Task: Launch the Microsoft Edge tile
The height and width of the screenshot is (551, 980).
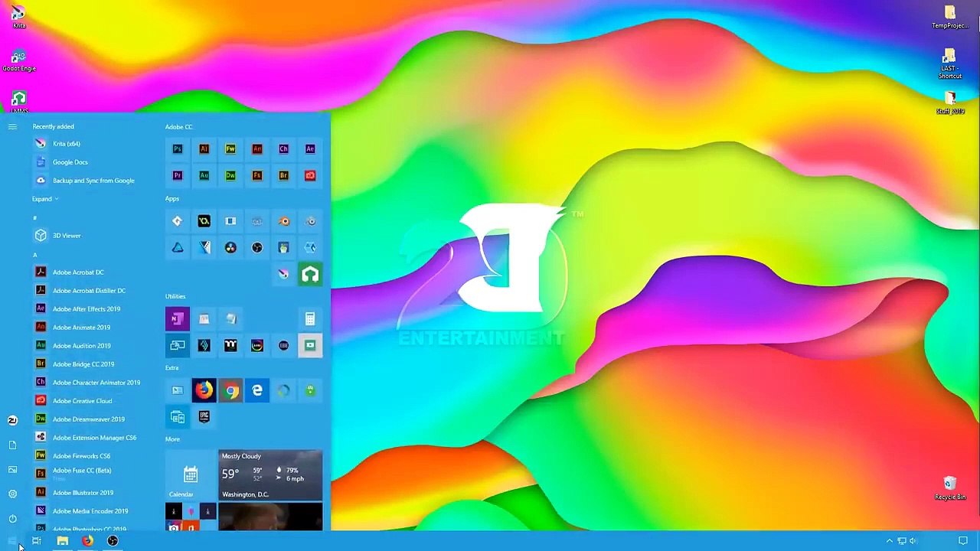Action: pyautogui.click(x=257, y=390)
